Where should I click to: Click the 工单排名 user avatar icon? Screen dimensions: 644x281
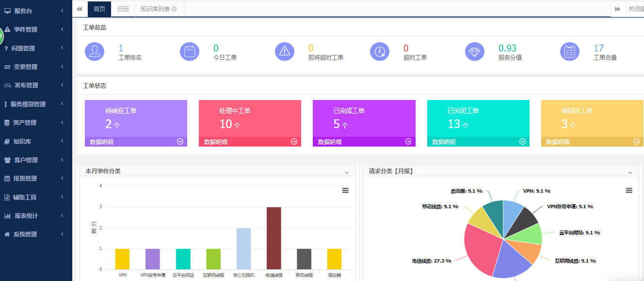(95, 51)
